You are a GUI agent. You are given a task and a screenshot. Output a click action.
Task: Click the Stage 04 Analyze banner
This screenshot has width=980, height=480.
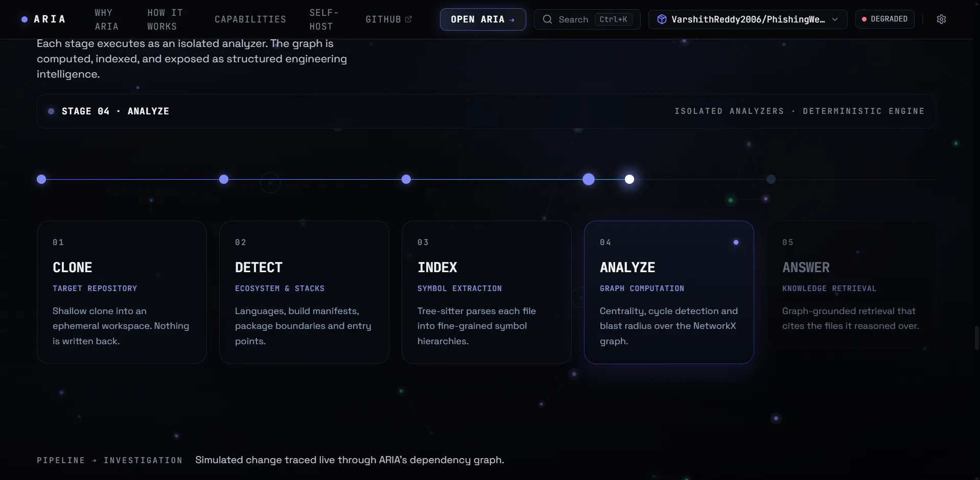(486, 111)
